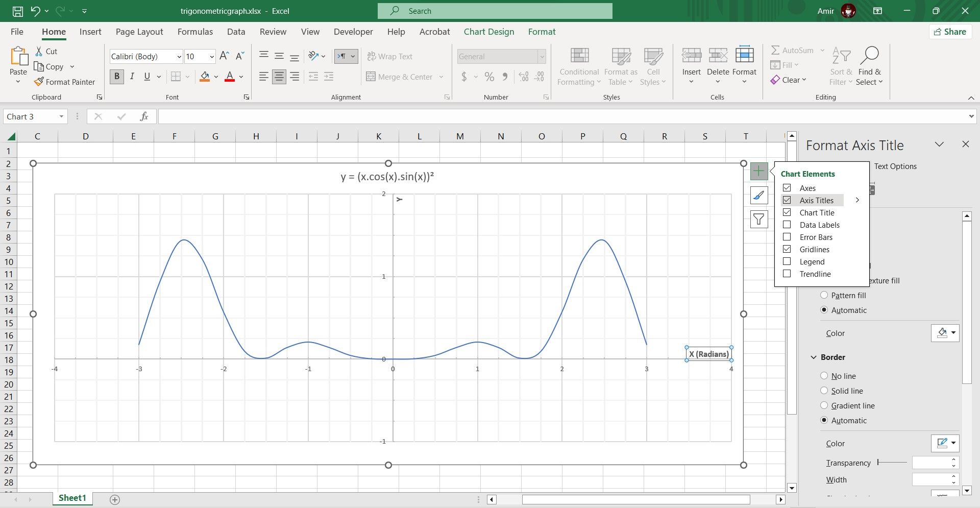Open the Formulas tab
This screenshot has width=980, height=508.
pyautogui.click(x=195, y=32)
